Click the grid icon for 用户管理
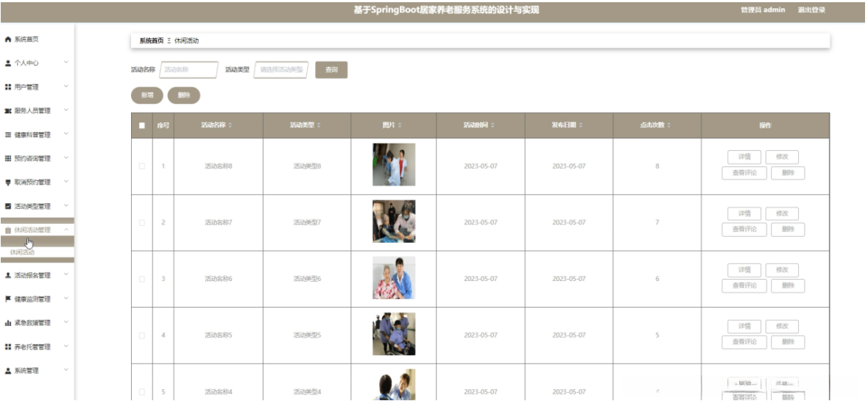This screenshot has width=868, height=401. tap(8, 87)
